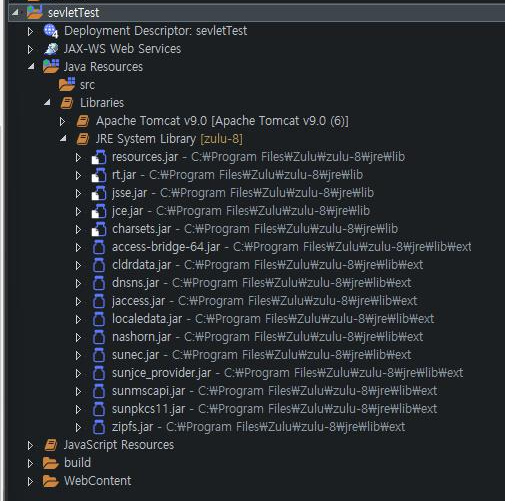Click the JavaScript Resources icon
The width and height of the screenshot is (505, 501).
click(x=51, y=445)
